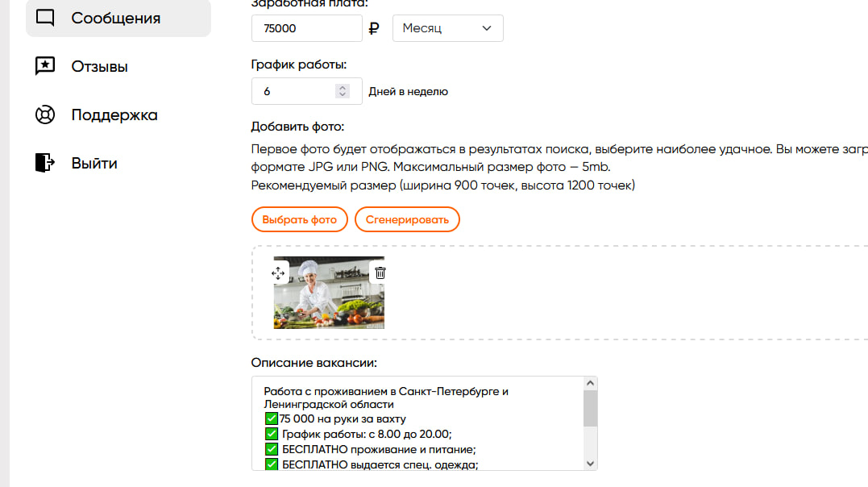Image resolution: width=868 pixels, height=487 pixels.
Task: Click the 'График работы:' heading
Action: [x=299, y=65]
